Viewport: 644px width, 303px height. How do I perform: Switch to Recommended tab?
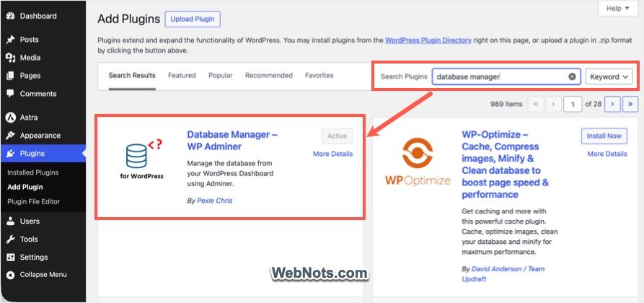tap(268, 76)
